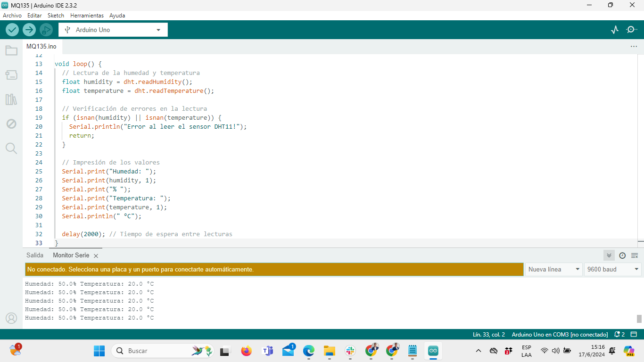
Task: Open Firefox from the taskbar
Action: click(246, 351)
